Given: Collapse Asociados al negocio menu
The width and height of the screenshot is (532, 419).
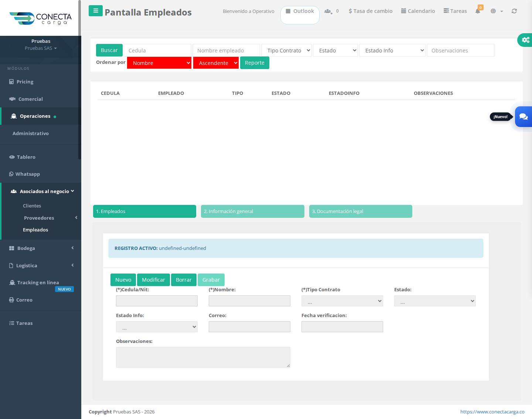Looking at the screenshot, I should tap(41, 191).
